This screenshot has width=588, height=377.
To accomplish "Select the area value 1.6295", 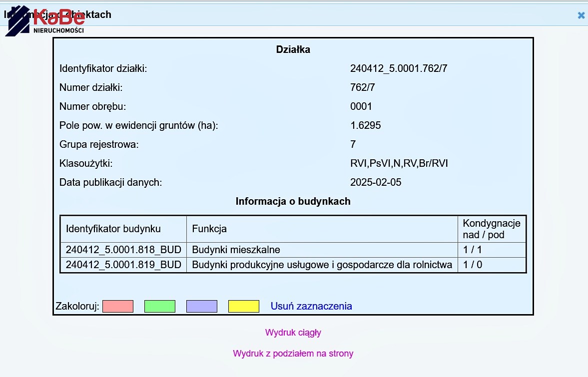I will tap(366, 125).
